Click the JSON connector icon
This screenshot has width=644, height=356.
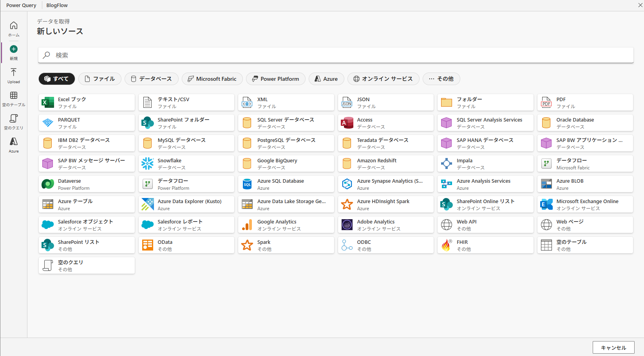(x=347, y=103)
